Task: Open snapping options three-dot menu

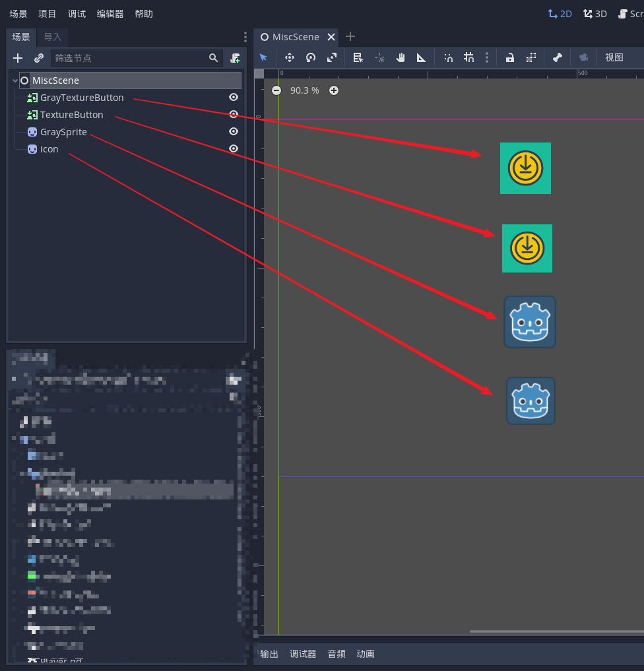Action: [x=487, y=58]
